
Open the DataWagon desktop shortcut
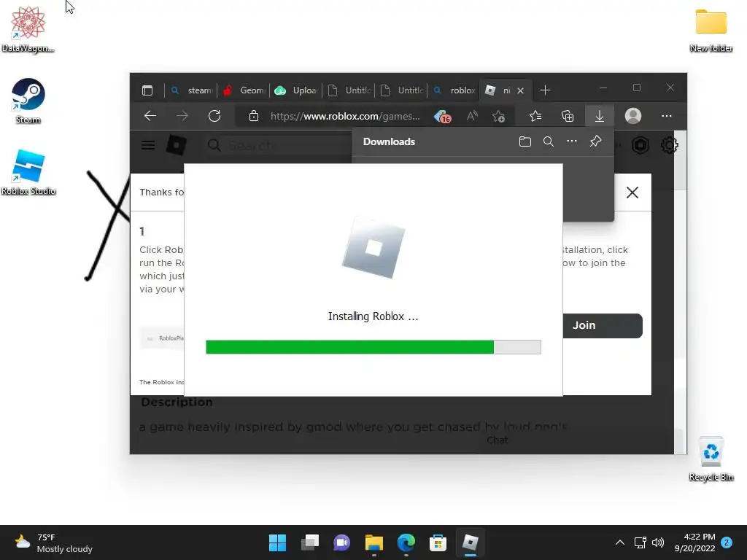28,28
